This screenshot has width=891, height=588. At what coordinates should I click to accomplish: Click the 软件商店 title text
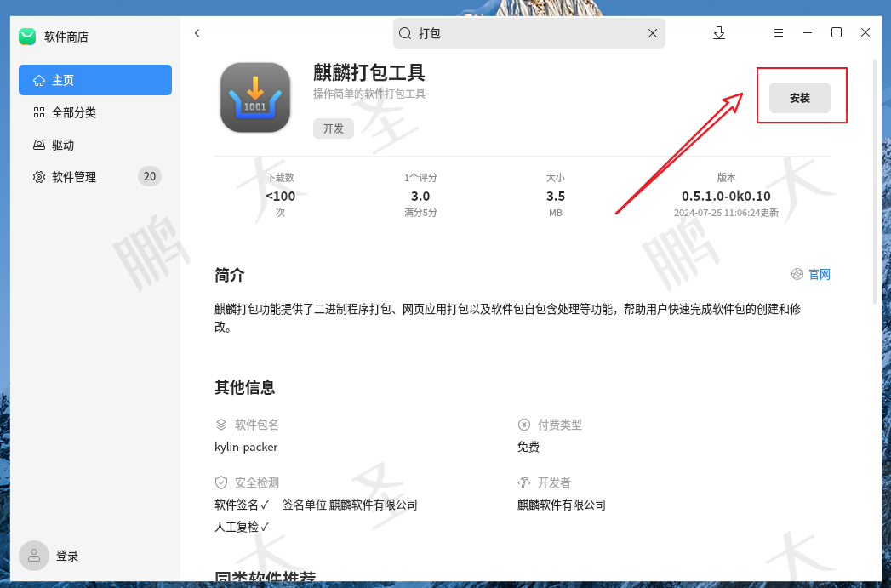click(x=66, y=37)
